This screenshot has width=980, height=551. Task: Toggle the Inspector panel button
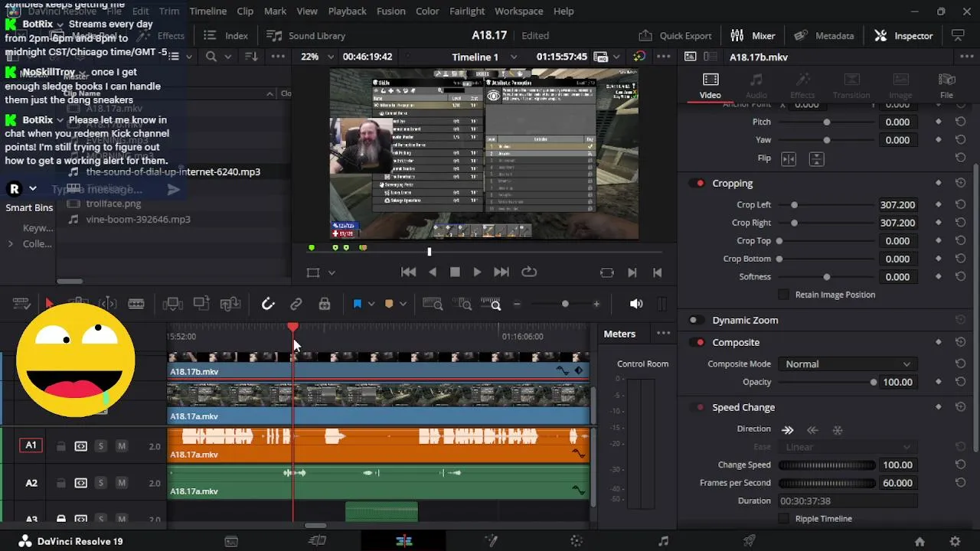(x=903, y=36)
